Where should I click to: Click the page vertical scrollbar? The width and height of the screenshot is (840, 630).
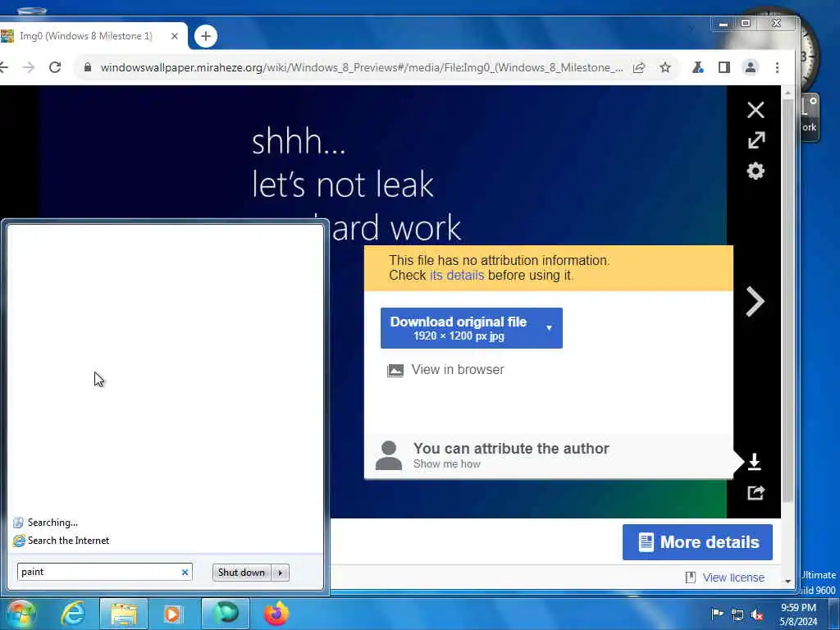(787, 300)
